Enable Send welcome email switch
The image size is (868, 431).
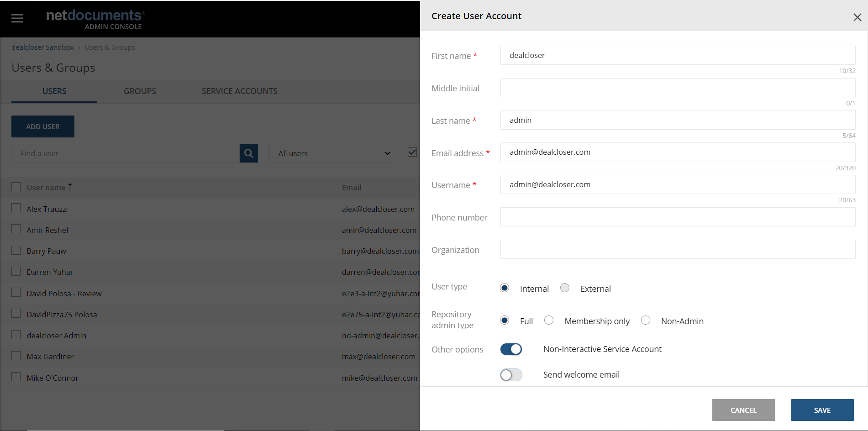[511, 375]
